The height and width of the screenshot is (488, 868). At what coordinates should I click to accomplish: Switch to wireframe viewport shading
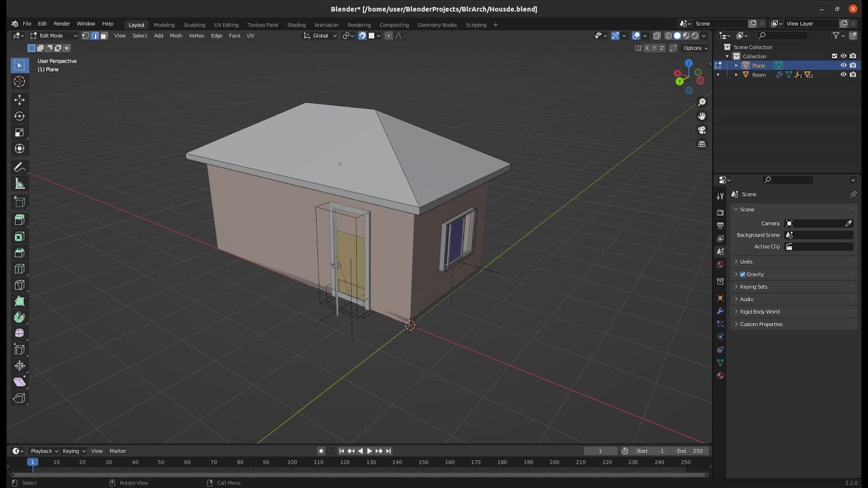coord(668,36)
